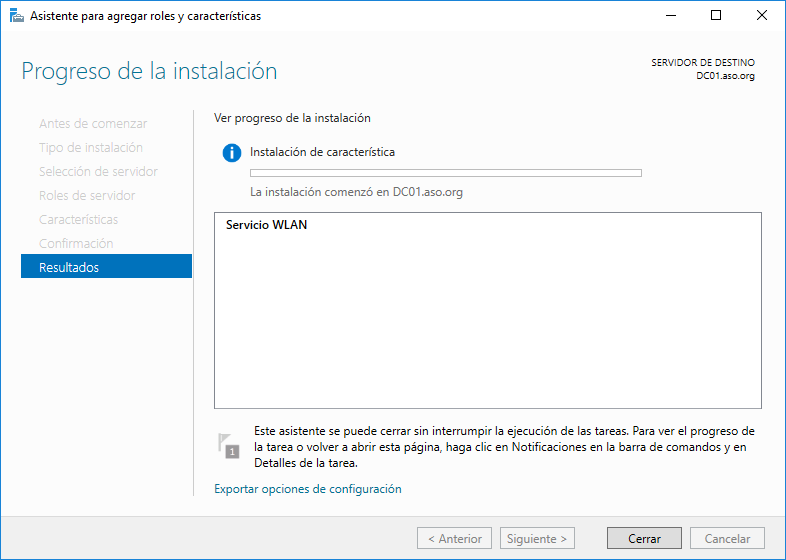The image size is (786, 560).
Task: Click the Anterior button
Action: pos(455,538)
